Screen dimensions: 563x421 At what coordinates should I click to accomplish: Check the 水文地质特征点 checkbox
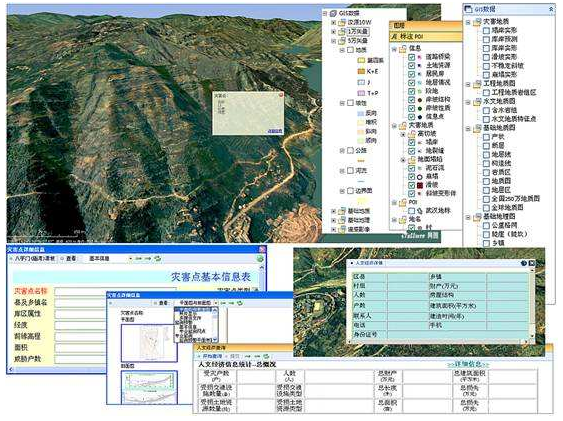486,119
